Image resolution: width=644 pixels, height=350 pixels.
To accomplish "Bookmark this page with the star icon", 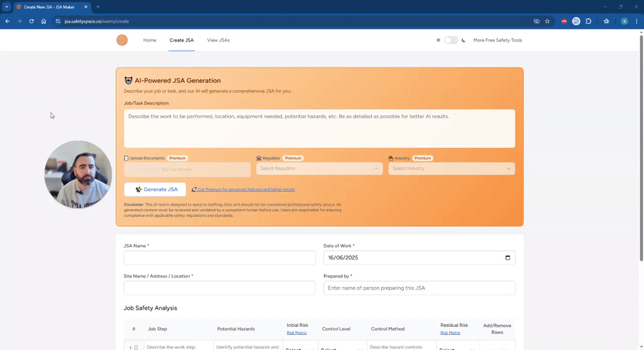I will pyautogui.click(x=547, y=21).
